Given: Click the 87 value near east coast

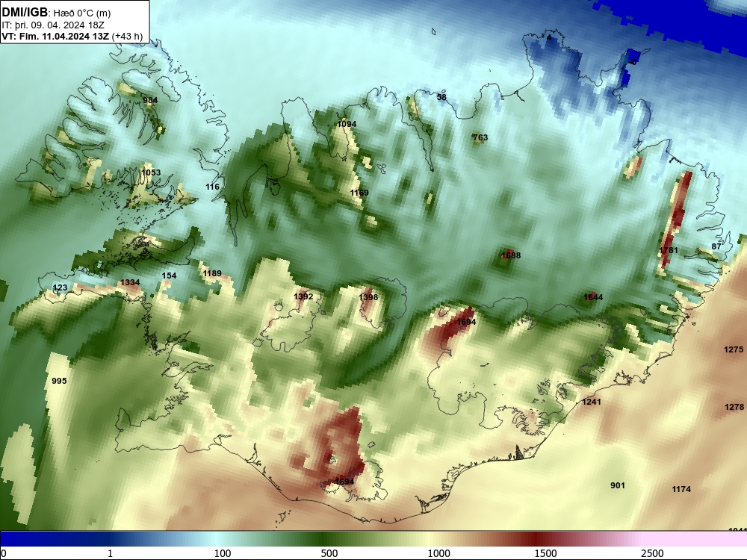Looking at the screenshot, I should [716, 246].
